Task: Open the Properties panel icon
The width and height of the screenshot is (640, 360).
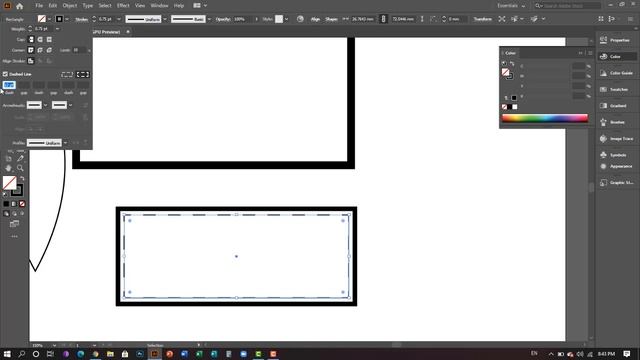Action: point(603,40)
